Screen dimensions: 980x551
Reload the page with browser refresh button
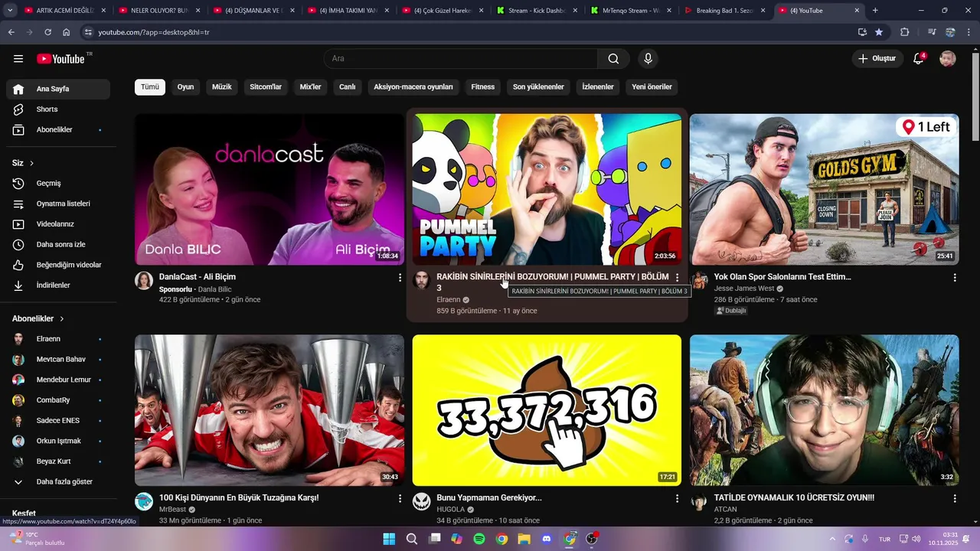tap(47, 32)
